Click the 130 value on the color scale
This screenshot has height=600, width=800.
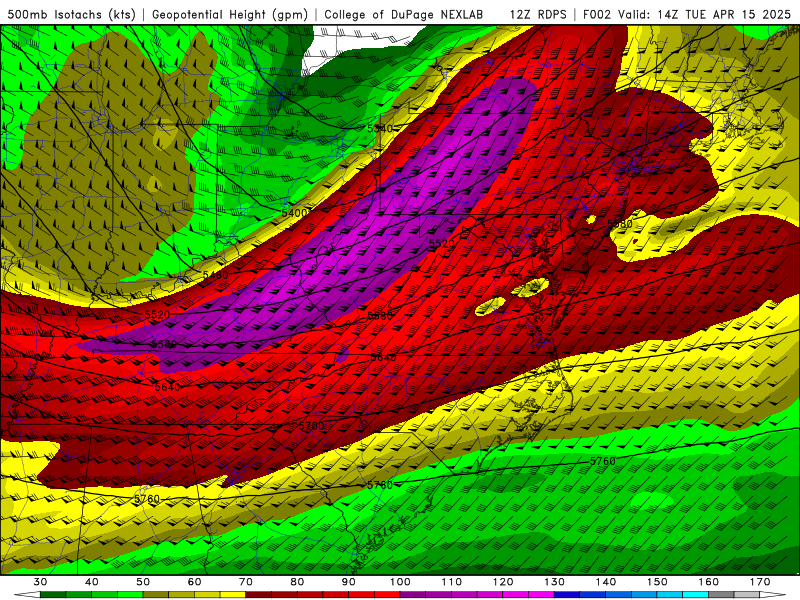click(x=555, y=582)
